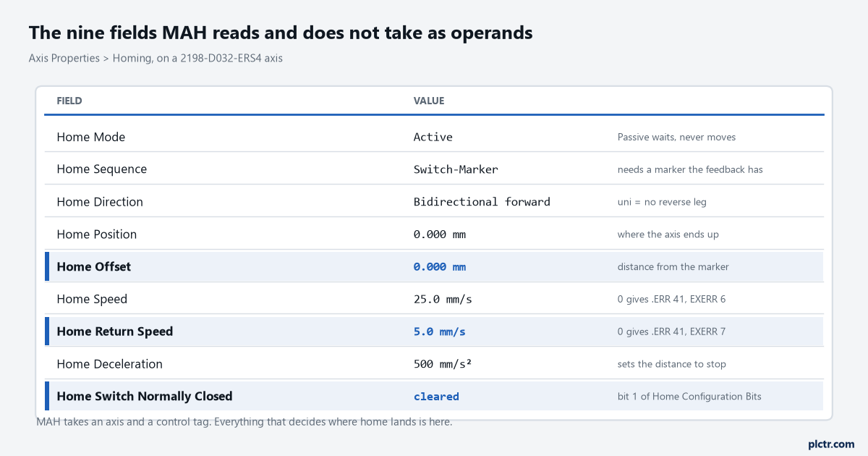
Task: Select the note 'bit 1 of Home Configuration Bits'
Action: 689,396
